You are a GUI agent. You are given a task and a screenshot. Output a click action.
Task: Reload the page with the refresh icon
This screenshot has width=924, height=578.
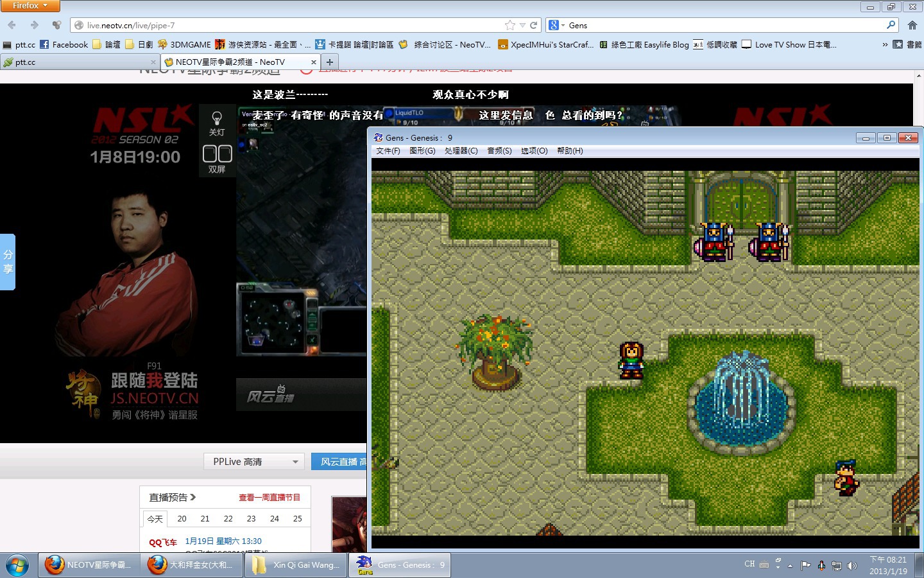pyautogui.click(x=533, y=25)
